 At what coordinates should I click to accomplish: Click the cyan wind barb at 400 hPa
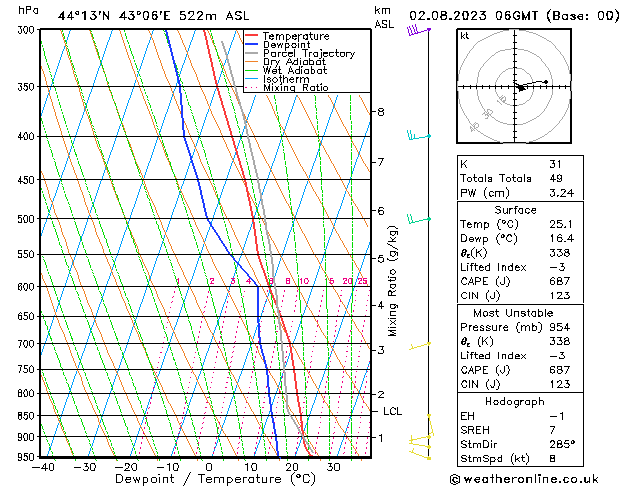416,135
